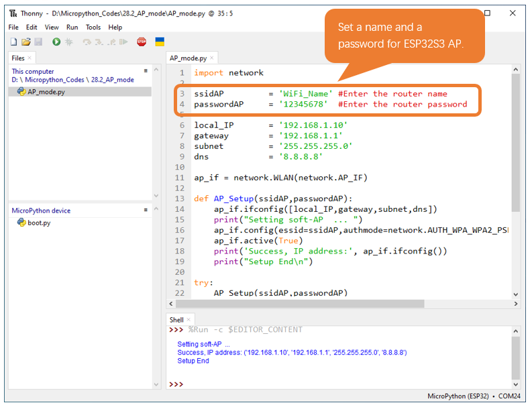Viewport: 532px width, 407px height.
Task: Click '12345678' string on line 4
Action: (303, 104)
